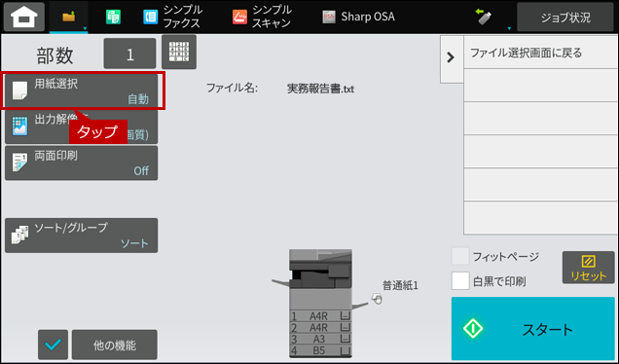The image size is (619, 364).
Task: Open the folder document filing tab icon
Action: click(69, 17)
